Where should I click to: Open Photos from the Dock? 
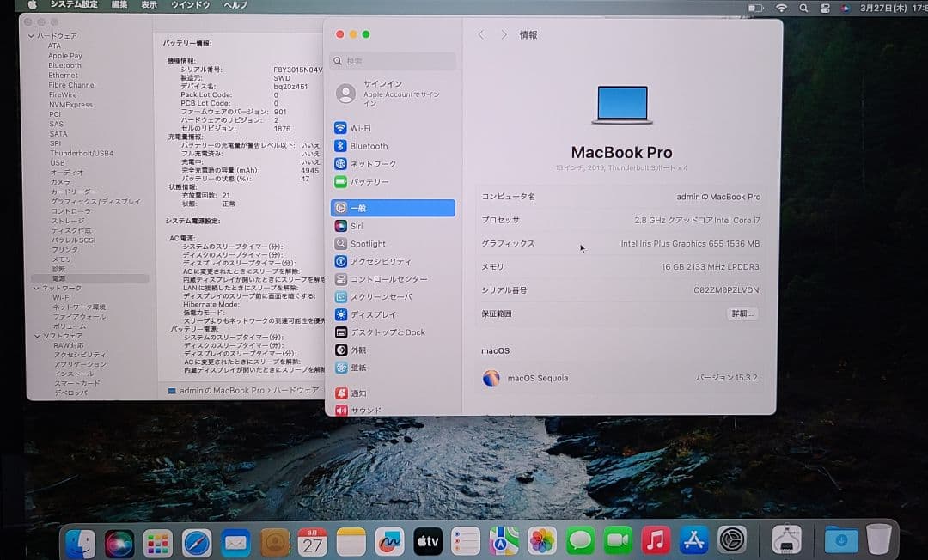(542, 542)
